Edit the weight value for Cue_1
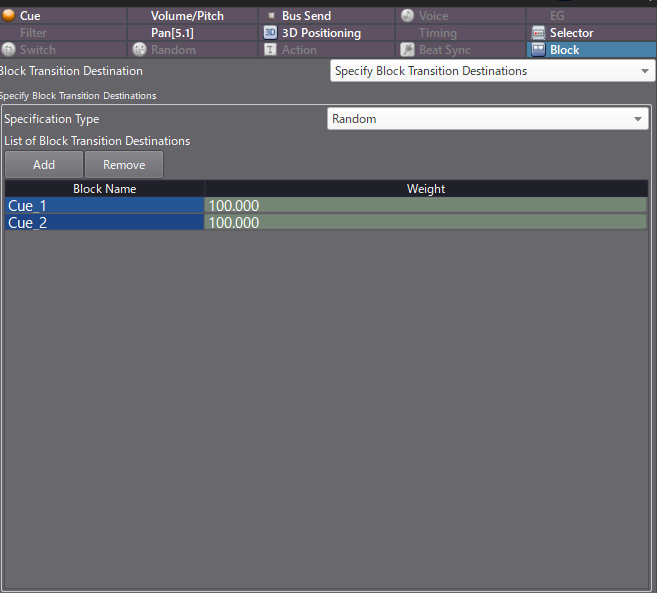657x593 pixels. click(x=425, y=206)
